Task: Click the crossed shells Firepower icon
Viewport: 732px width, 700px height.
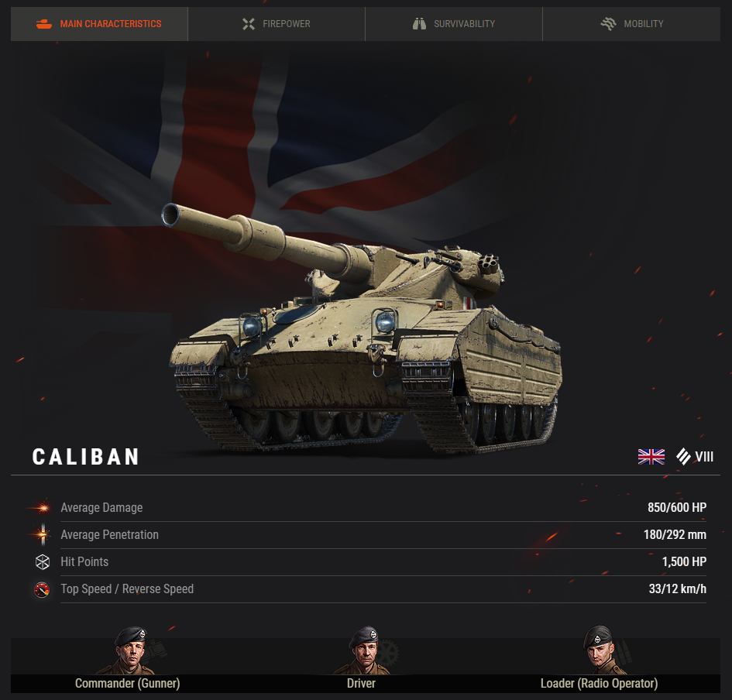Action: pos(249,24)
